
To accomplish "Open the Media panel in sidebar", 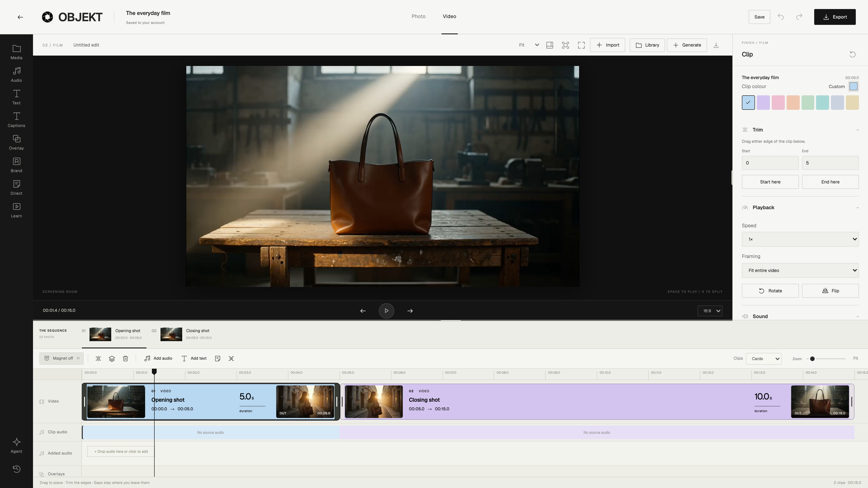I will [16, 52].
